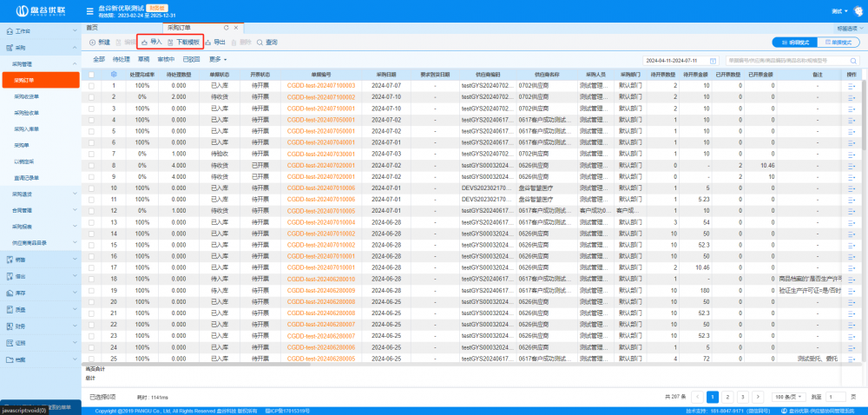Click the magnifier icon in search box
This screenshot has height=415, width=868.
click(853, 60)
